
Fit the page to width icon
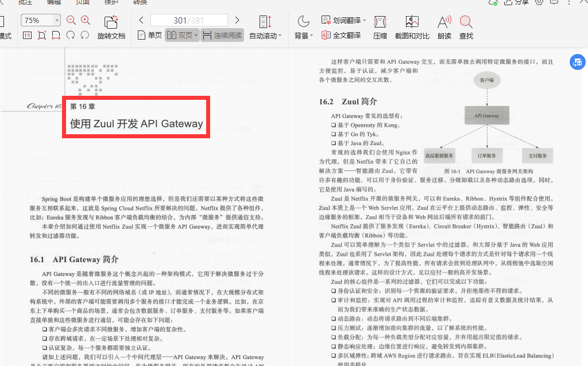[56, 36]
